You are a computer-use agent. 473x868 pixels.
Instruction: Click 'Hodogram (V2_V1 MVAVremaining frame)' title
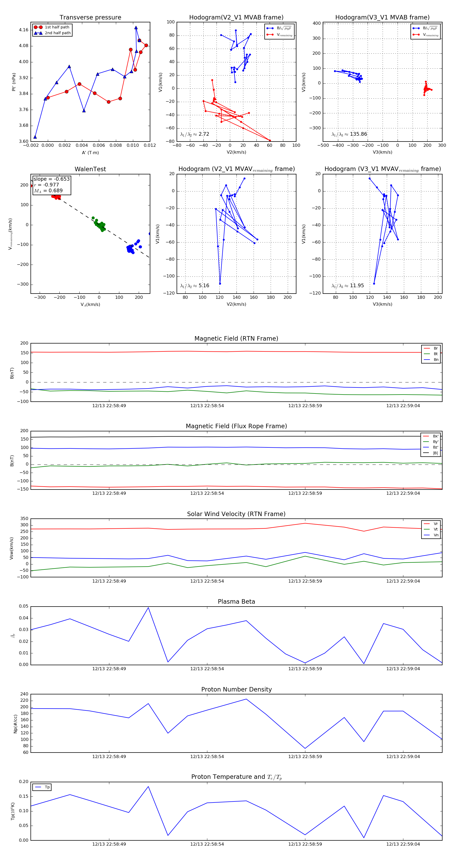pyautogui.click(x=236, y=169)
